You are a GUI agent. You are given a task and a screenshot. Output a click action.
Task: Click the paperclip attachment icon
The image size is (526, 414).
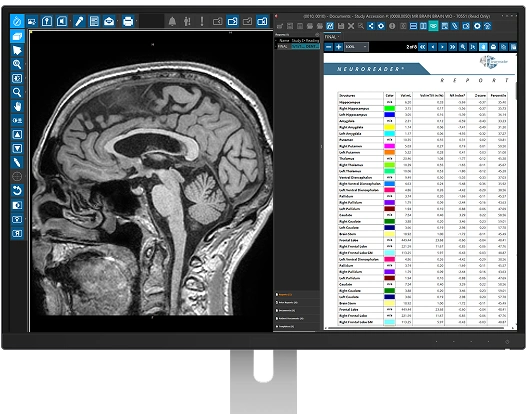pyautogui.click(x=455, y=26)
